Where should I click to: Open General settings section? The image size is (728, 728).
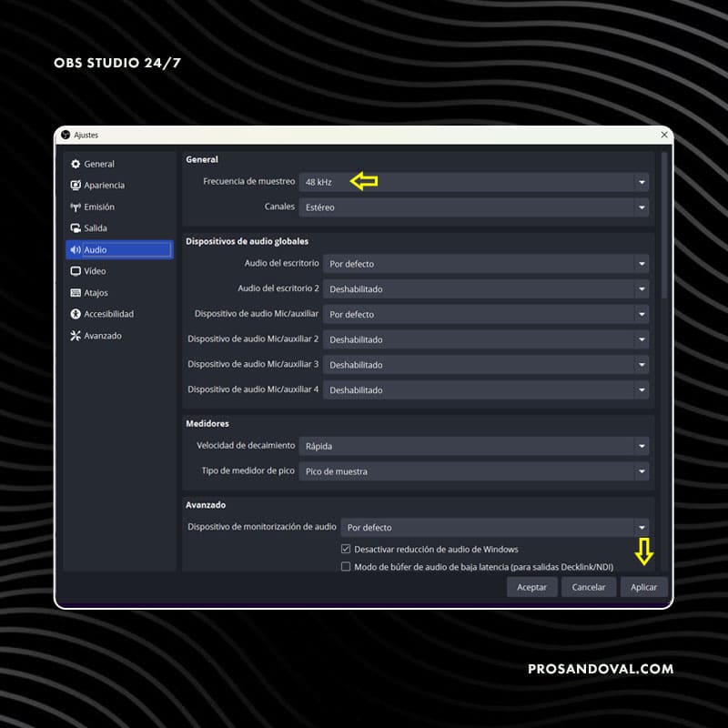119,164
